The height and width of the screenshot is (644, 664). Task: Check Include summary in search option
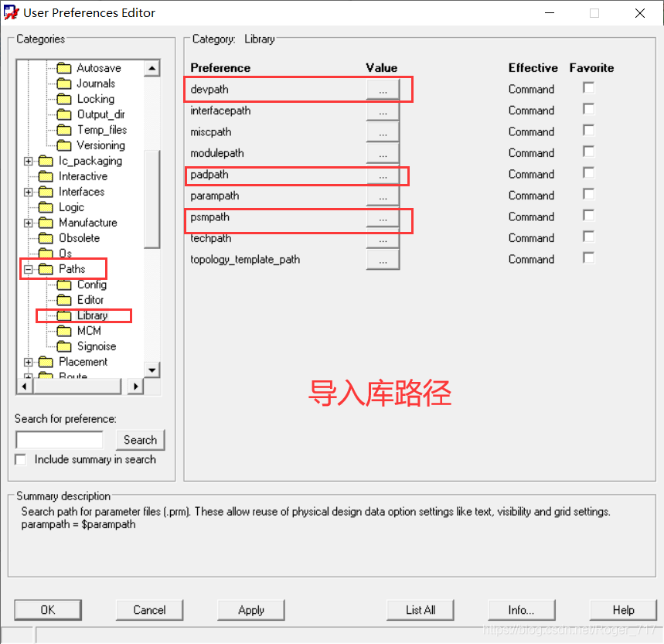tap(21, 460)
